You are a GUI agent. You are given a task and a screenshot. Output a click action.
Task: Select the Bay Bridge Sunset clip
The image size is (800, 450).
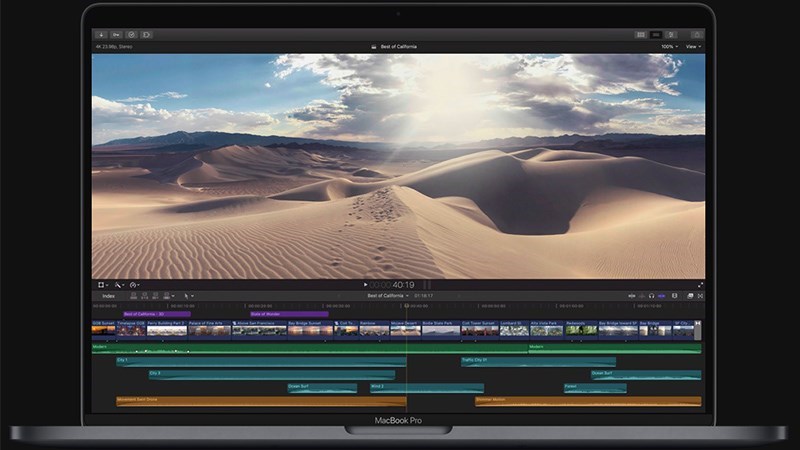click(x=310, y=329)
